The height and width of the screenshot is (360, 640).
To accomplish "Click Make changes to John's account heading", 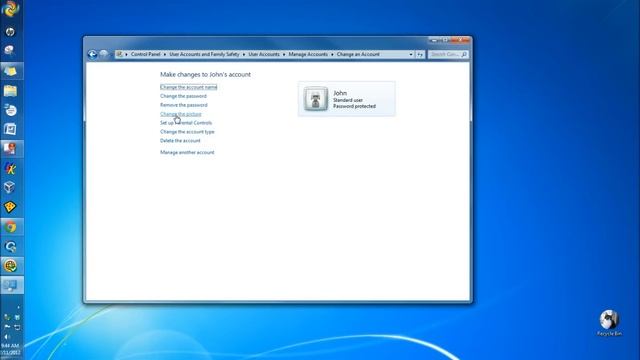I will pyautogui.click(x=205, y=75).
